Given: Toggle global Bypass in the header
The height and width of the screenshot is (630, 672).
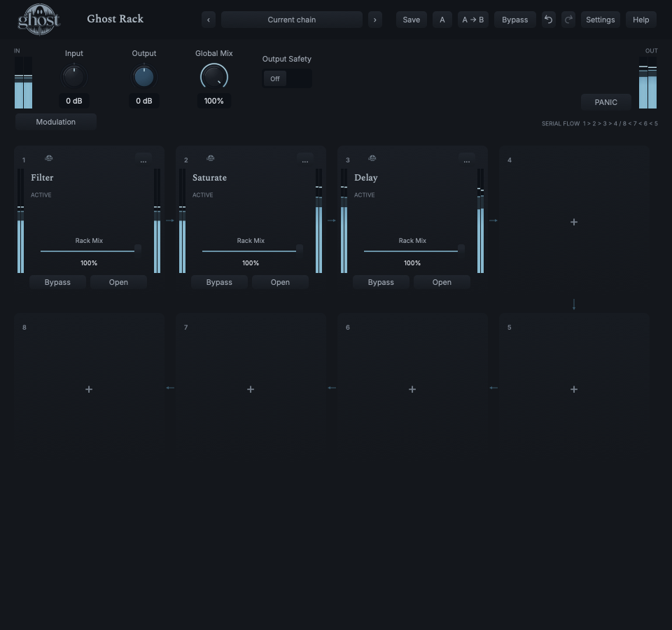Looking at the screenshot, I should coord(514,20).
